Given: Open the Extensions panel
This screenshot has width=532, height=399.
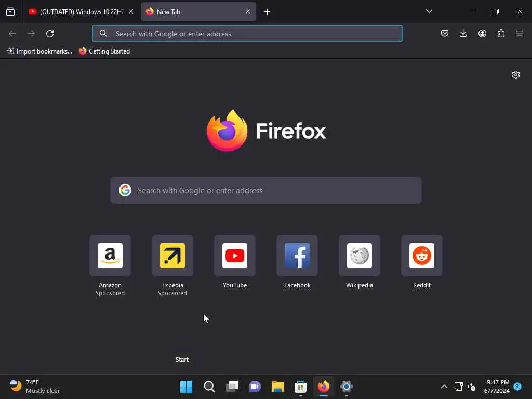Looking at the screenshot, I should (501, 33).
